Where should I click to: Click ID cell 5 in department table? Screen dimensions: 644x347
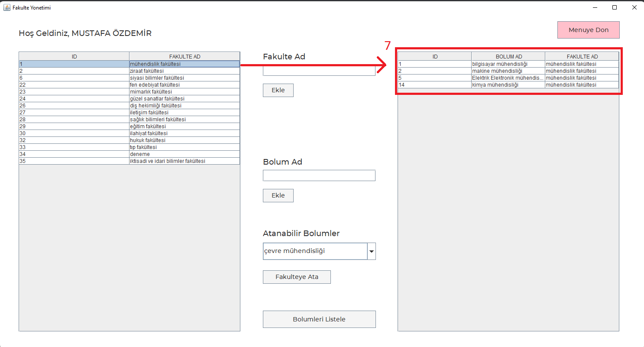[435, 78]
